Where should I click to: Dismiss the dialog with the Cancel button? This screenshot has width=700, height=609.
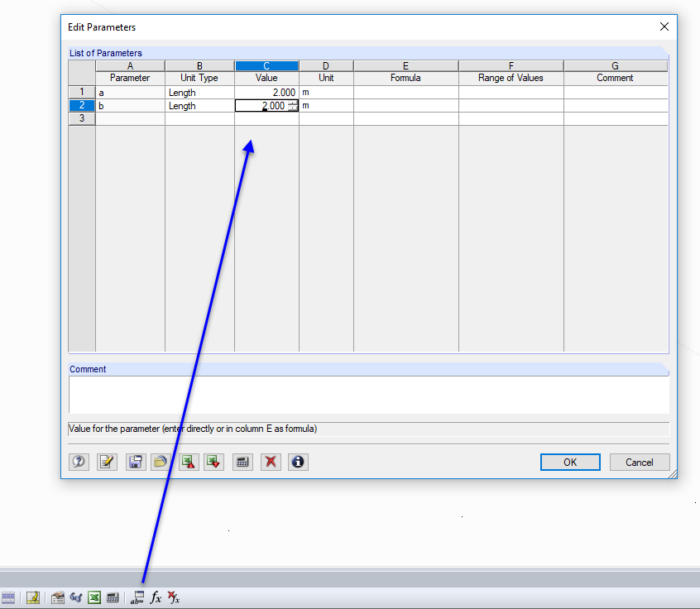click(640, 462)
